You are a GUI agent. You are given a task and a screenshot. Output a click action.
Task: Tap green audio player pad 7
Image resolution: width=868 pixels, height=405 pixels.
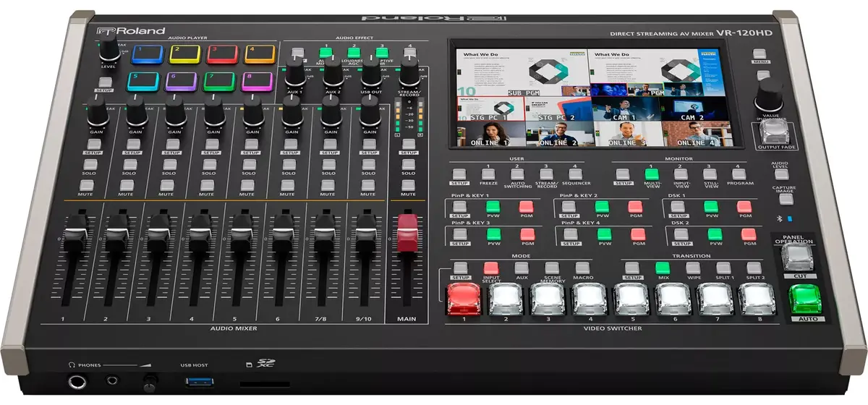(220, 81)
